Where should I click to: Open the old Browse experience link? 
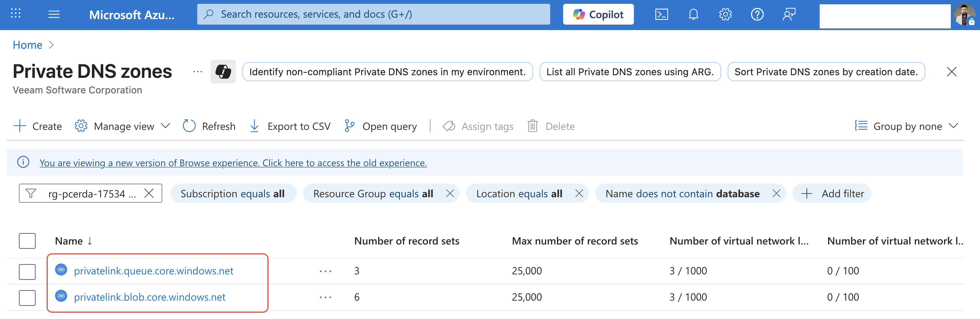233,163
